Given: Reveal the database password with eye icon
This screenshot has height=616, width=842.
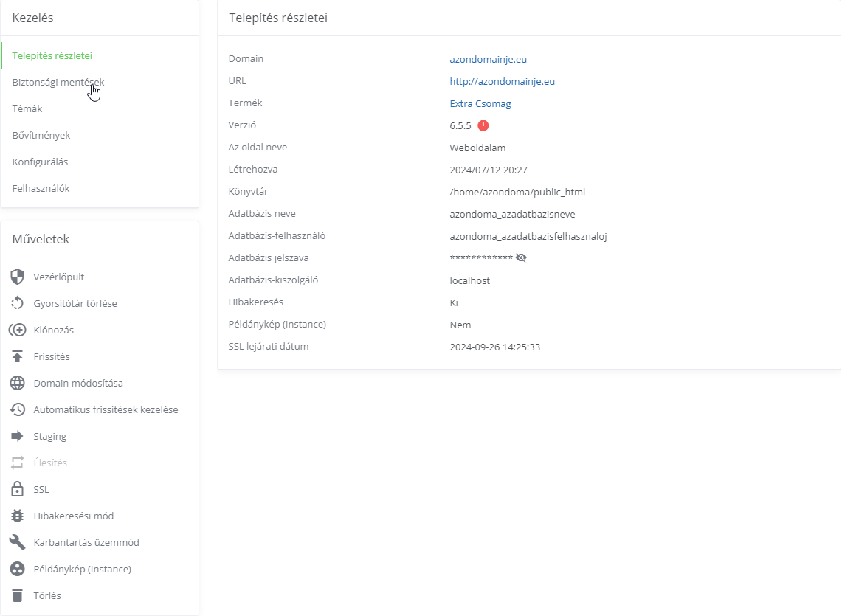Looking at the screenshot, I should point(521,258).
